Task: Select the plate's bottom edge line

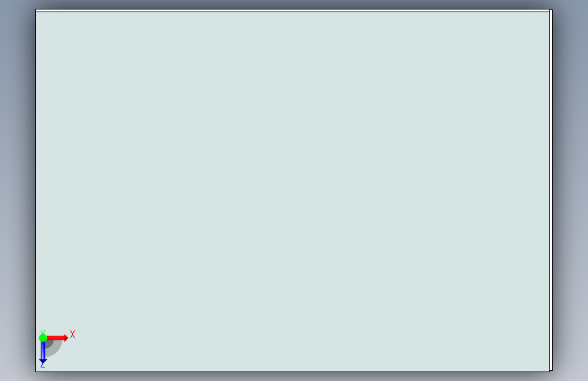Action: point(292,372)
